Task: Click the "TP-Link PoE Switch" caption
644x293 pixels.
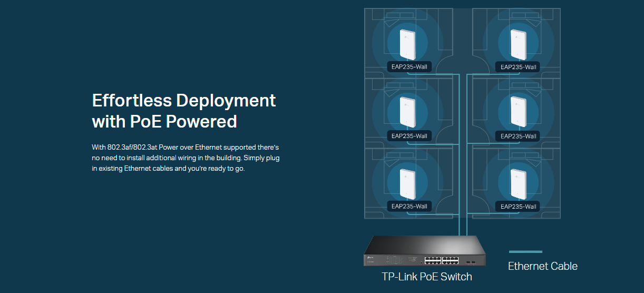Action: coord(426,277)
